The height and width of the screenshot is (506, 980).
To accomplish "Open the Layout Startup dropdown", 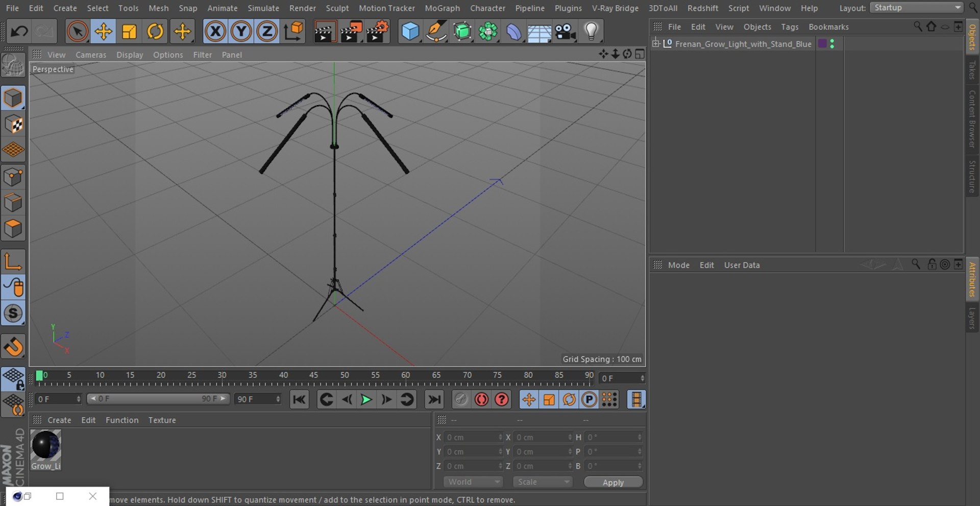I will pyautogui.click(x=916, y=8).
